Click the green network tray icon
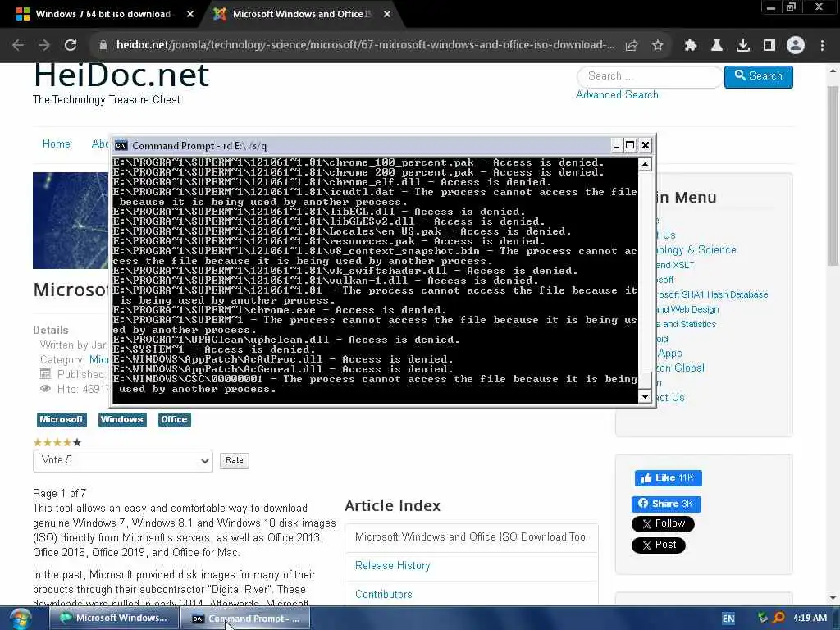Screen dimensions: 840x630 pyautogui.click(x=763, y=619)
